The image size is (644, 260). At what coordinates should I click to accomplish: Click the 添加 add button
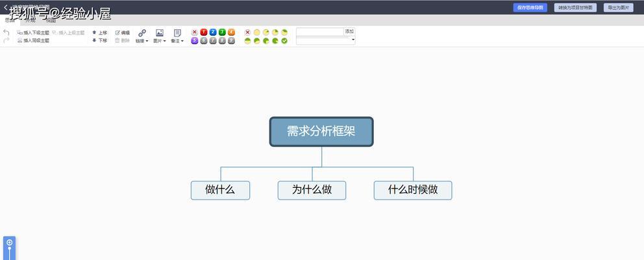click(349, 31)
